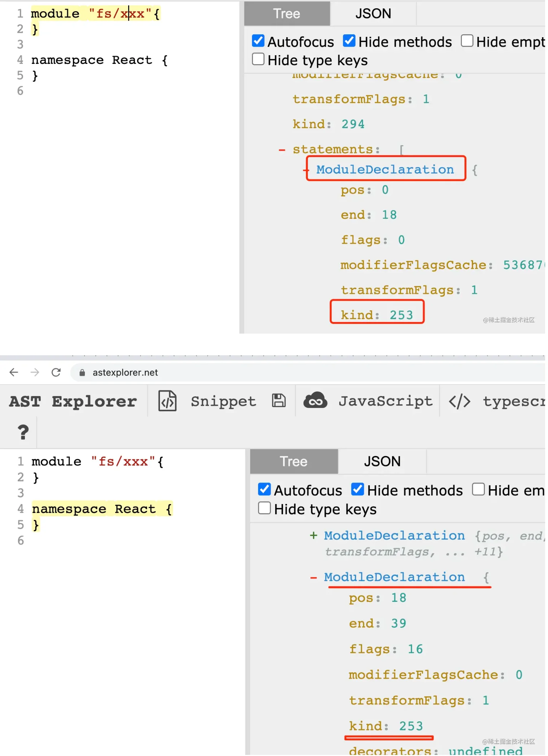Screen dimensions: 548x756
Task: Click the browser forward arrow
Action: pyautogui.click(x=35, y=372)
